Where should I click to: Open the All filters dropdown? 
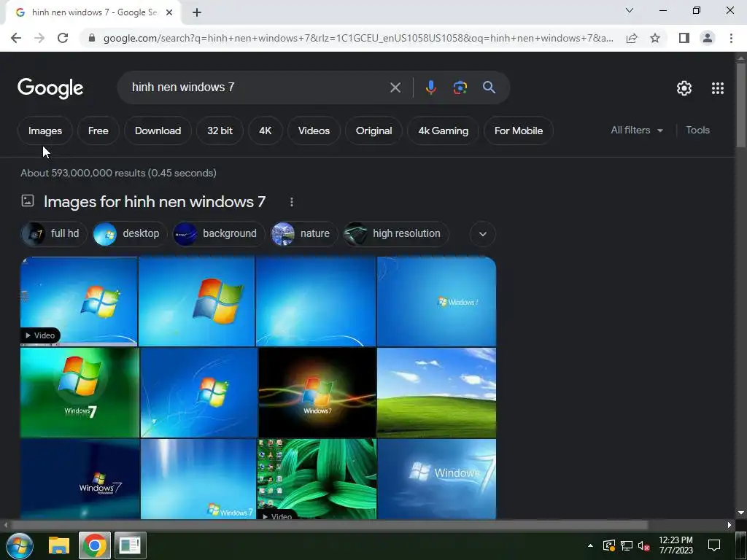[x=637, y=130]
